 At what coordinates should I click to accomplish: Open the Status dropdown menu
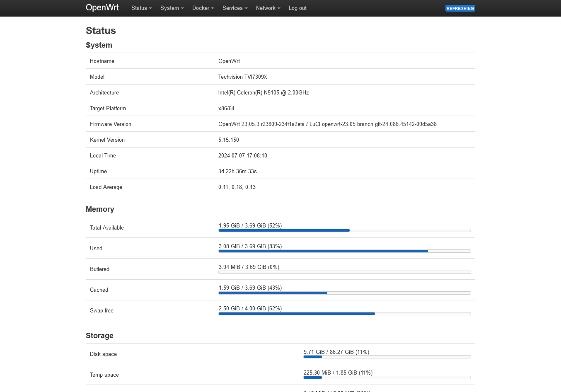pos(141,8)
